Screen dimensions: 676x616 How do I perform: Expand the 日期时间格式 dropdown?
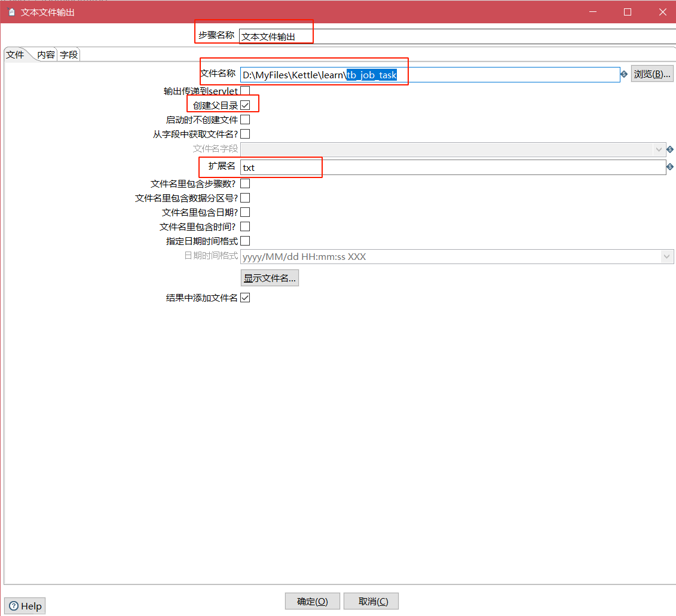point(666,257)
